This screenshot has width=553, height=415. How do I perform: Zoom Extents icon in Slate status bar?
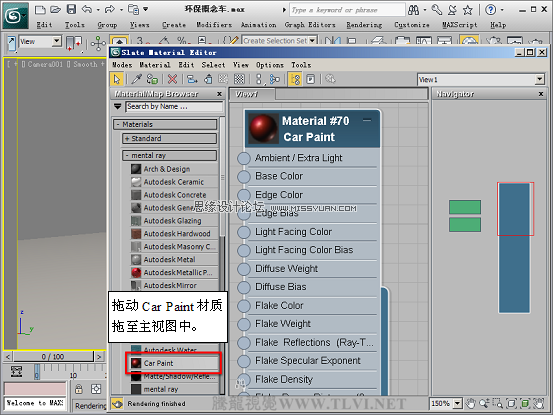511,403
